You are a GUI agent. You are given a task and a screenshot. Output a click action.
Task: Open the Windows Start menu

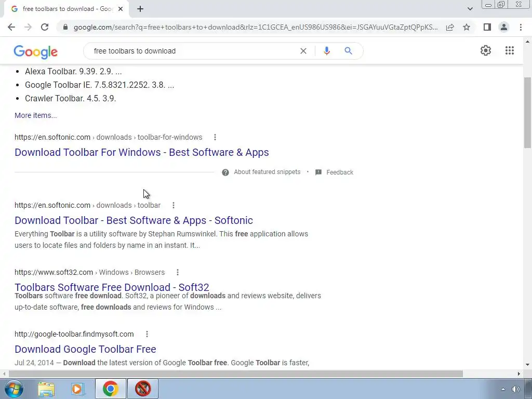coord(14,389)
